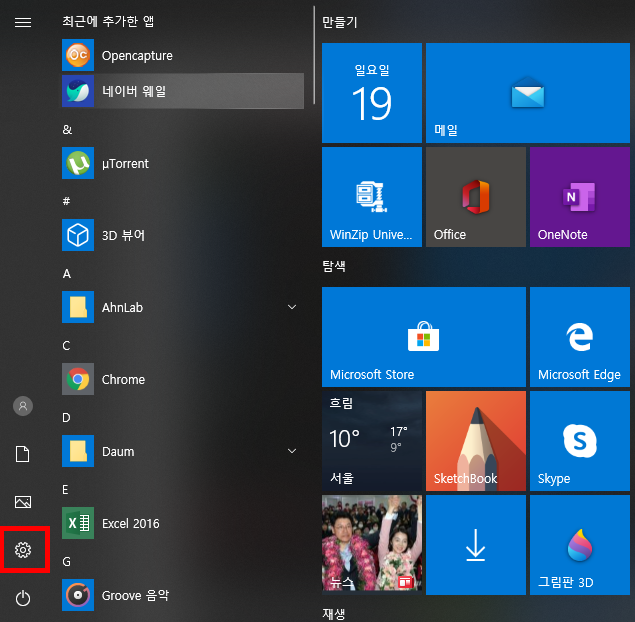Open the user account icon in sidebar
635x622 pixels.
23,406
